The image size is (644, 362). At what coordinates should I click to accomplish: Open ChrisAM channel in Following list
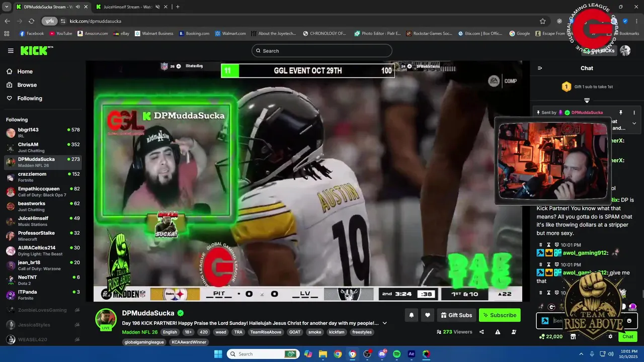coord(43,147)
